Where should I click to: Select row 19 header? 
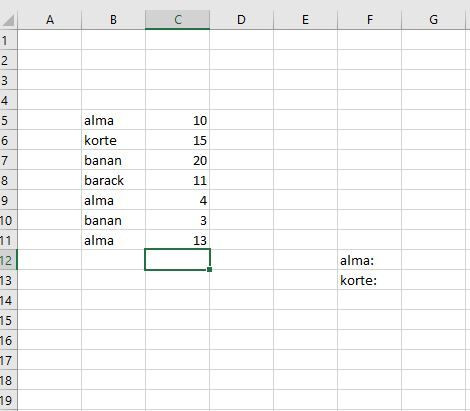8,400
